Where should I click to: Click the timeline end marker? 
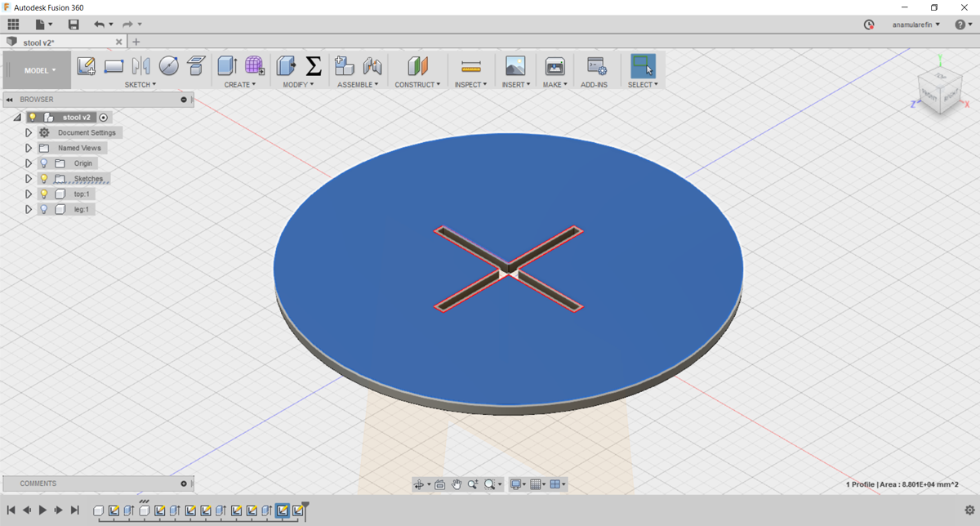pyautogui.click(x=305, y=509)
